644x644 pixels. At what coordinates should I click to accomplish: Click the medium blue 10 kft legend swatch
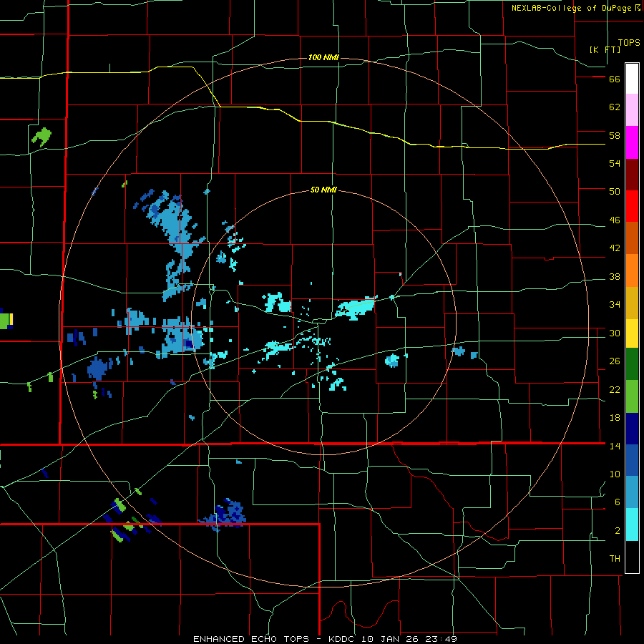(632, 460)
